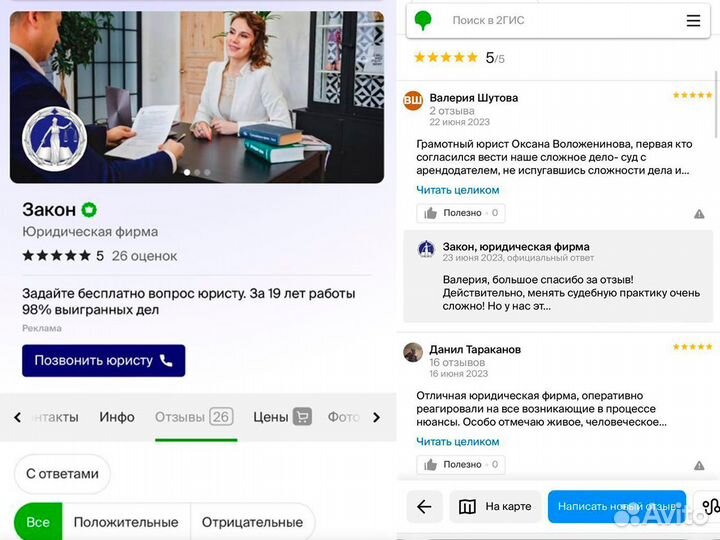Click the 26 оценок rating count
The width and height of the screenshot is (720, 540).
point(144,256)
